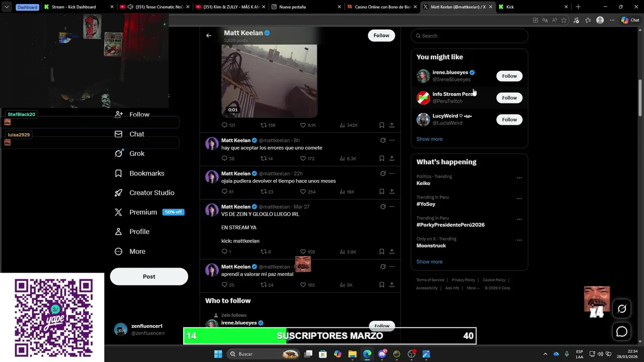Open File Explorer from the taskbar
Image resolution: width=644 pixels, height=362 pixels.
pyautogui.click(x=353, y=354)
